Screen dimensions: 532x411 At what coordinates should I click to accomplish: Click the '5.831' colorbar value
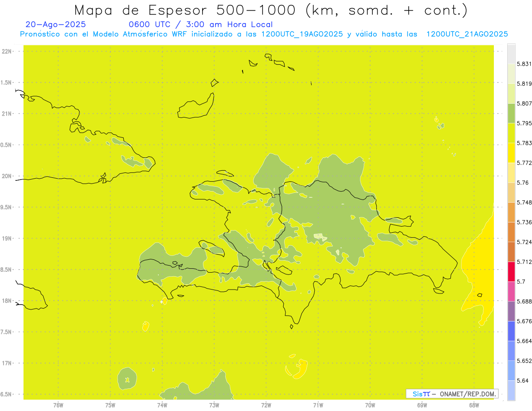[x=524, y=64]
